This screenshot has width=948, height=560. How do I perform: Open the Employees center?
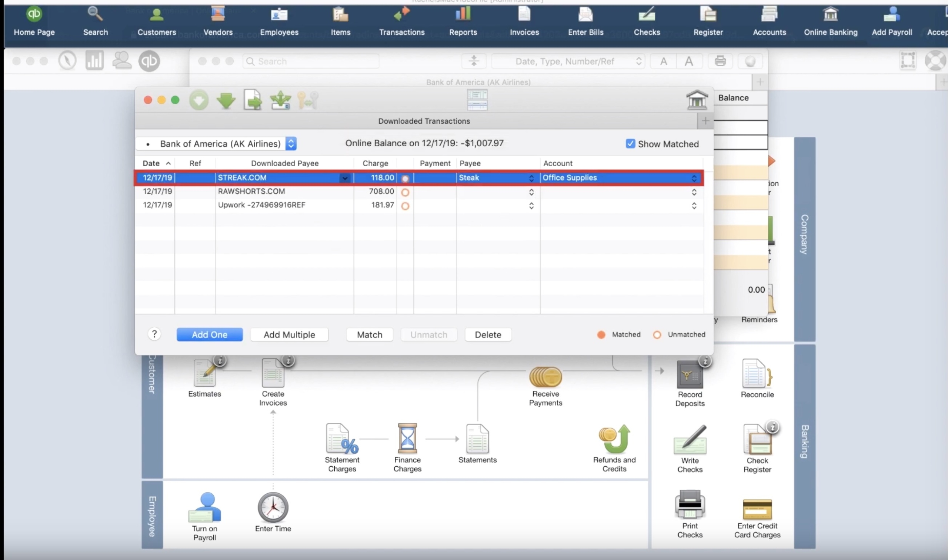pyautogui.click(x=279, y=21)
